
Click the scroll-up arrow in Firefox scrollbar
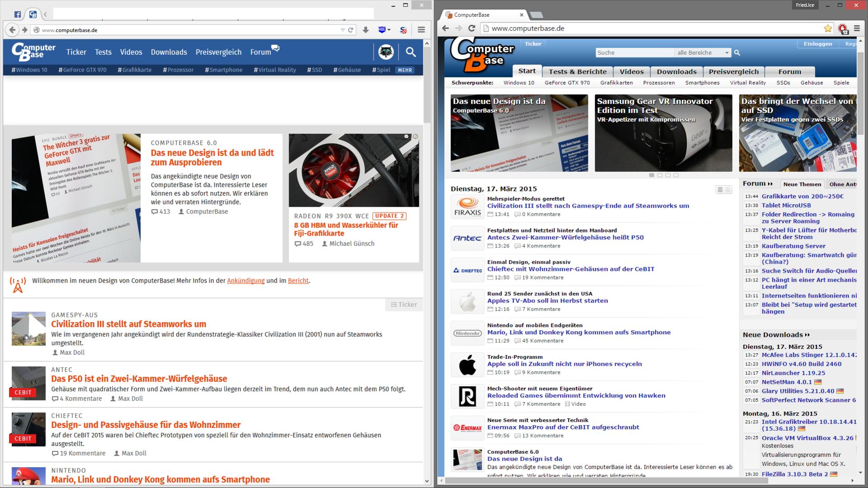pyautogui.click(x=427, y=43)
